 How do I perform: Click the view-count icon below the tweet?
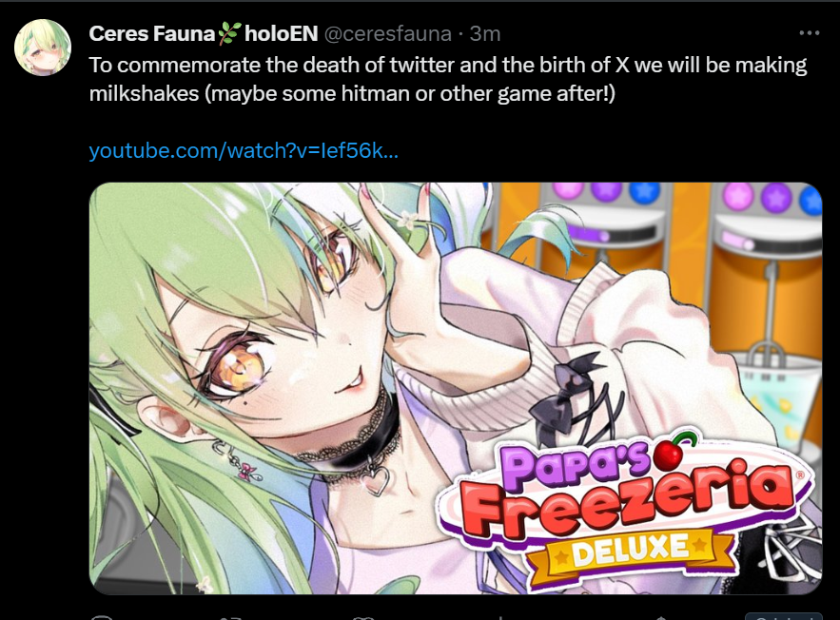(499, 618)
